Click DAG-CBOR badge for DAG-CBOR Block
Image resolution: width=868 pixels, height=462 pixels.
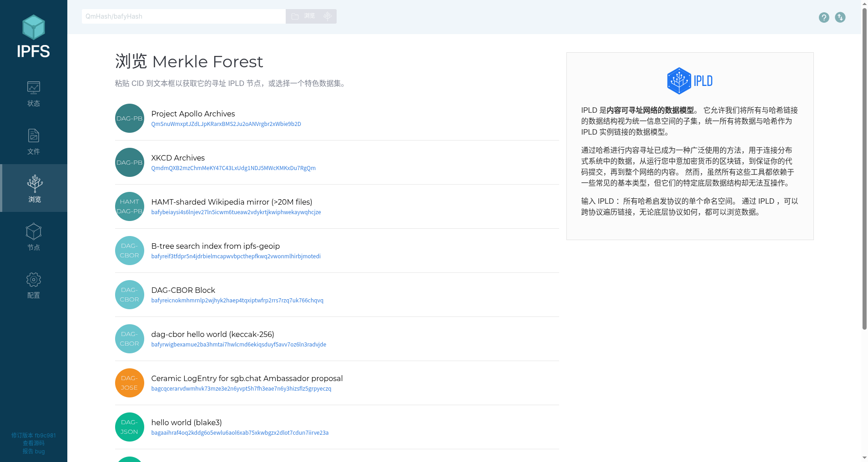pos(130,295)
